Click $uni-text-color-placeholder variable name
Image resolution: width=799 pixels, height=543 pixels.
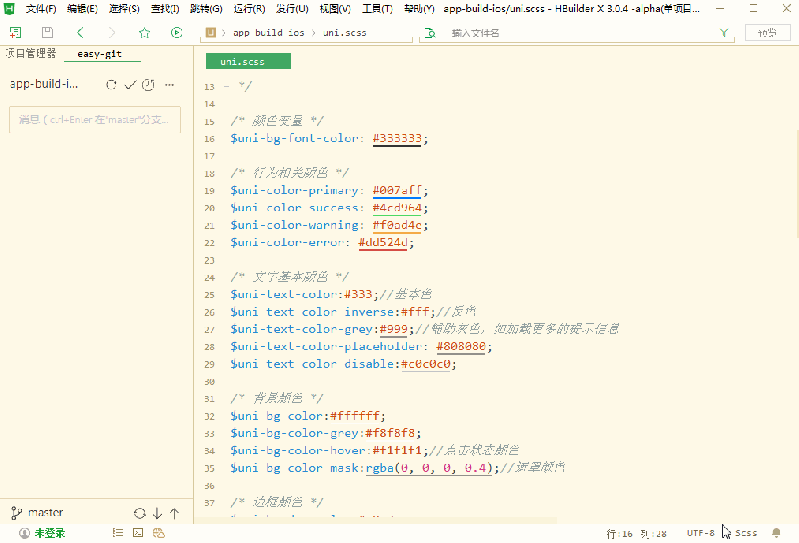click(x=326, y=346)
